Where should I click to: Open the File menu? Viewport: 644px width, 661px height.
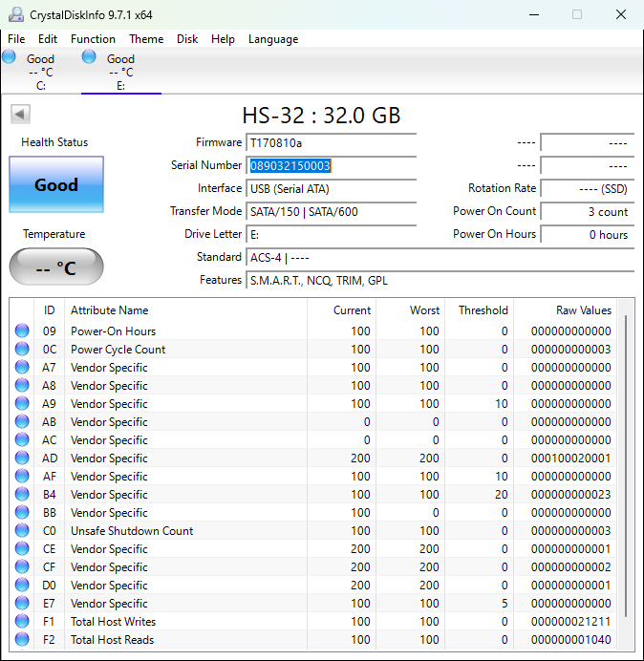pos(16,39)
